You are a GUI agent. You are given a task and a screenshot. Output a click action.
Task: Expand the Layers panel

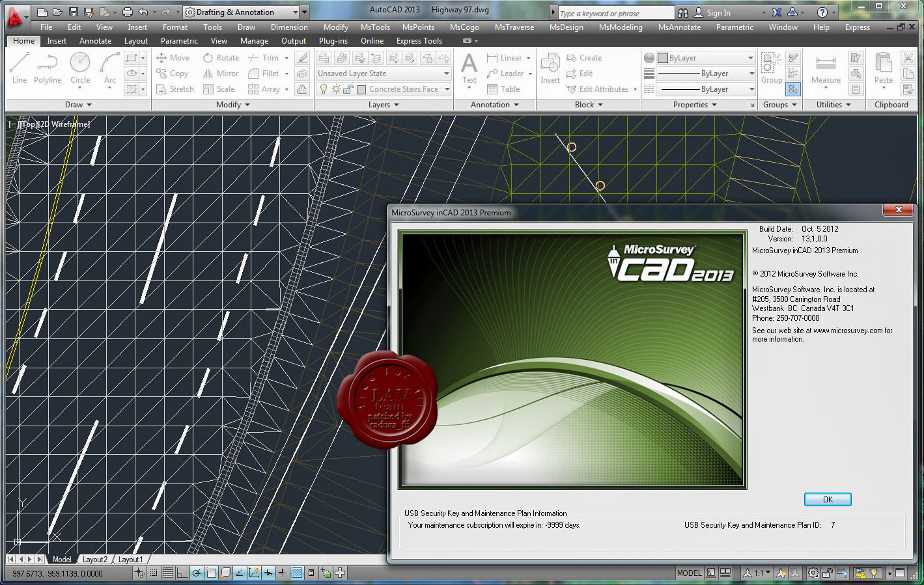pos(384,105)
